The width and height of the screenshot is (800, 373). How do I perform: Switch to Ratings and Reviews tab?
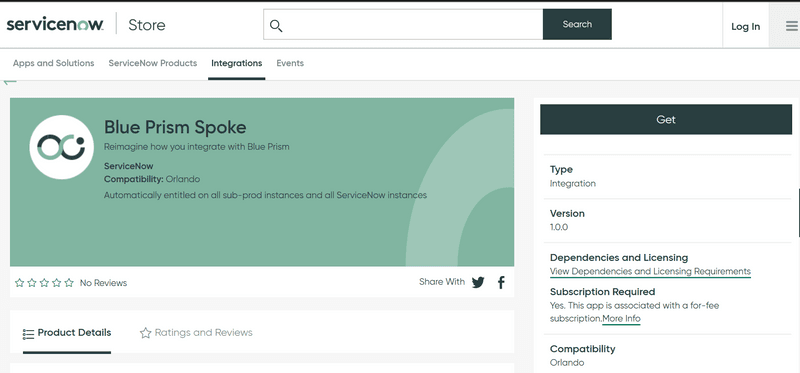[x=196, y=333]
